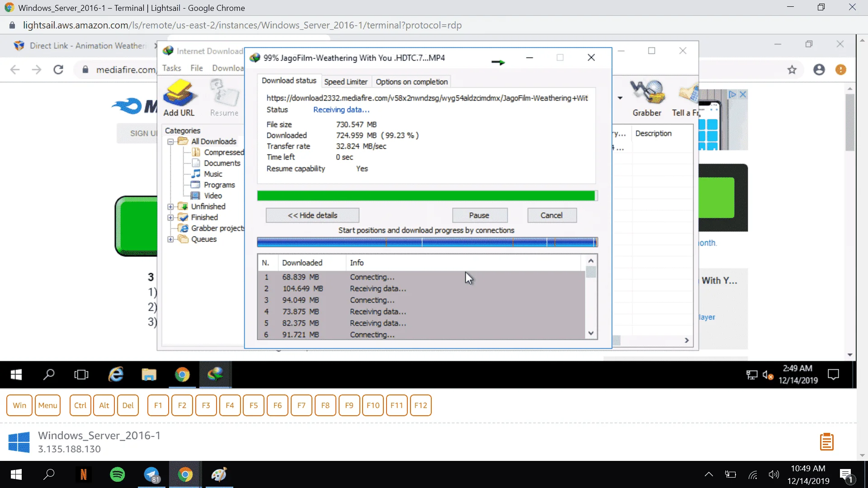Image resolution: width=868 pixels, height=488 pixels.
Task: Open Telegram from the host taskbar
Action: 152,474
